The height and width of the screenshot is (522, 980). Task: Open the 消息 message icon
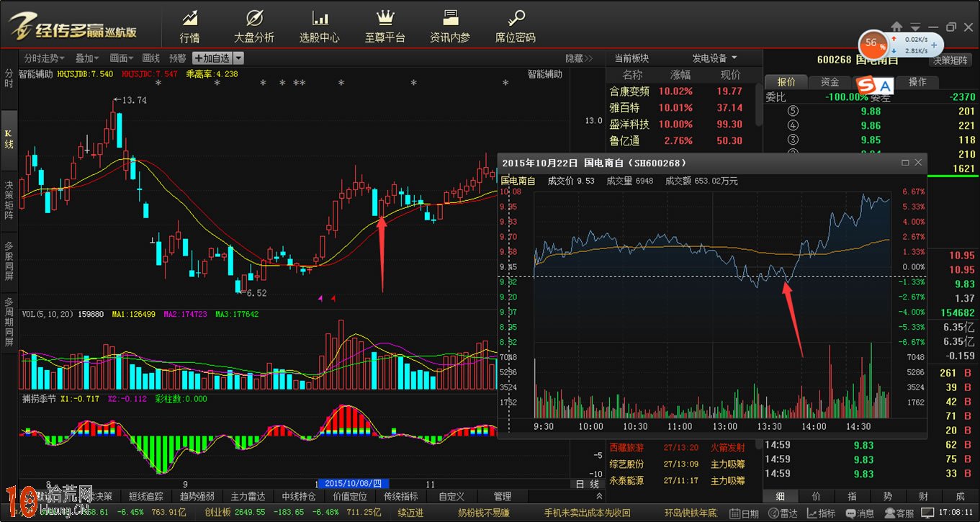[859, 513]
